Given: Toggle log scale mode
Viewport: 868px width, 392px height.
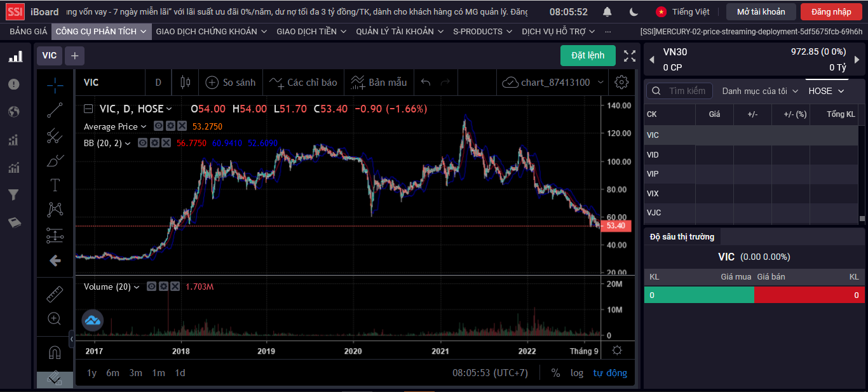Looking at the screenshot, I should click(x=577, y=373).
